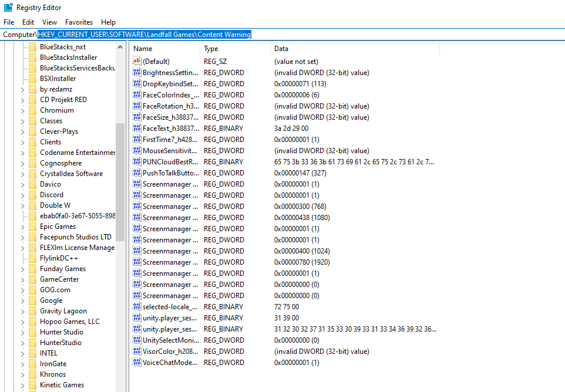Select the HunterStudio key
This screenshot has width=565, height=392.
[x=60, y=343]
